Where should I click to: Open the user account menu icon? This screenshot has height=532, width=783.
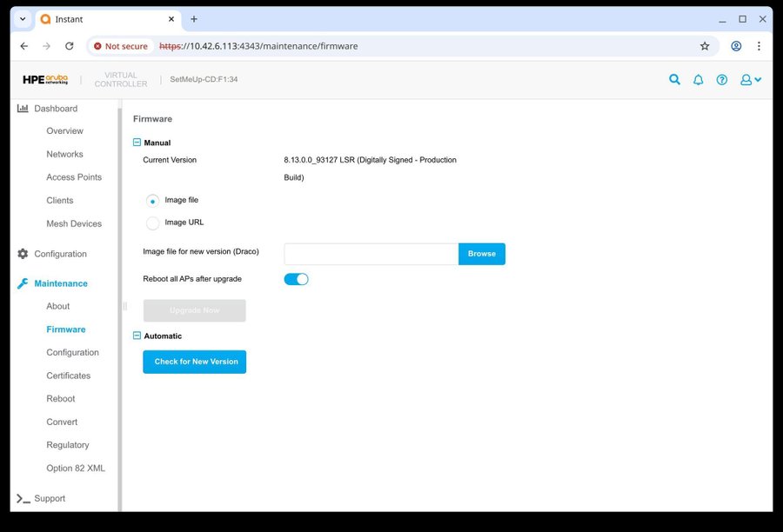(x=750, y=79)
